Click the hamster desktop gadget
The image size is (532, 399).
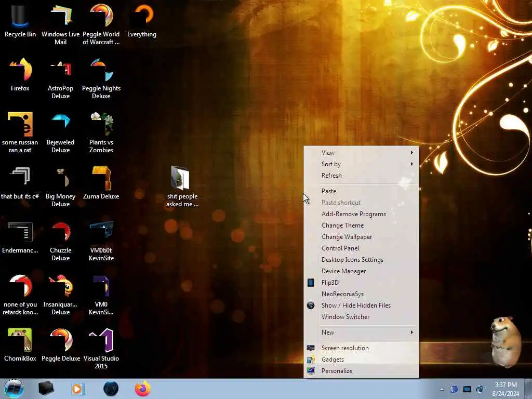tap(506, 341)
